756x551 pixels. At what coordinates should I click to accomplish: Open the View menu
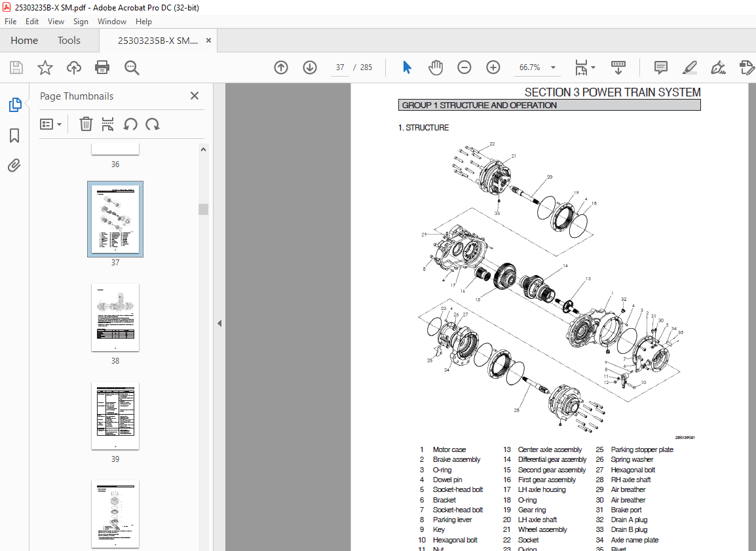(x=56, y=21)
